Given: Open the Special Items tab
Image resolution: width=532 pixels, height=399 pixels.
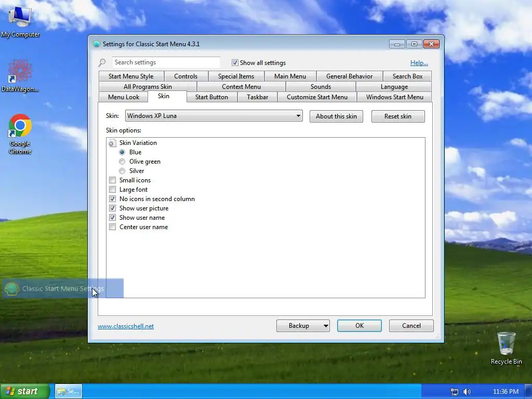Looking at the screenshot, I should (x=236, y=76).
